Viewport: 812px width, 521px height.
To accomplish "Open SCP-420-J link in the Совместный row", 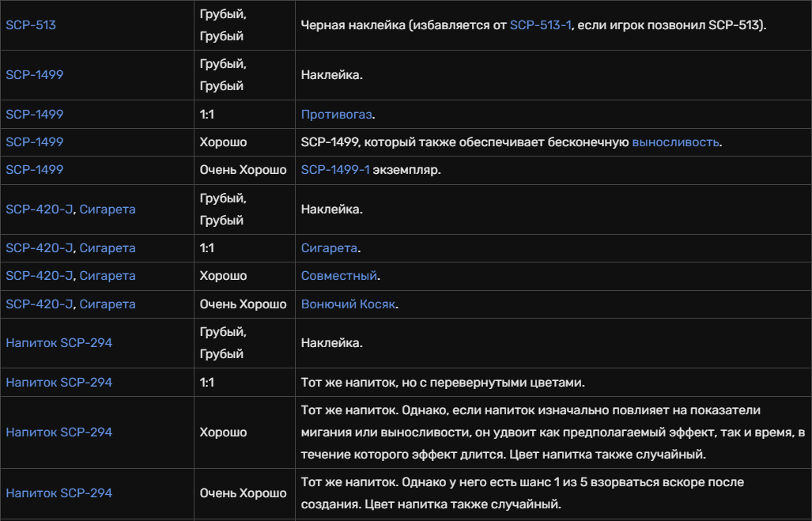I will pos(39,275).
